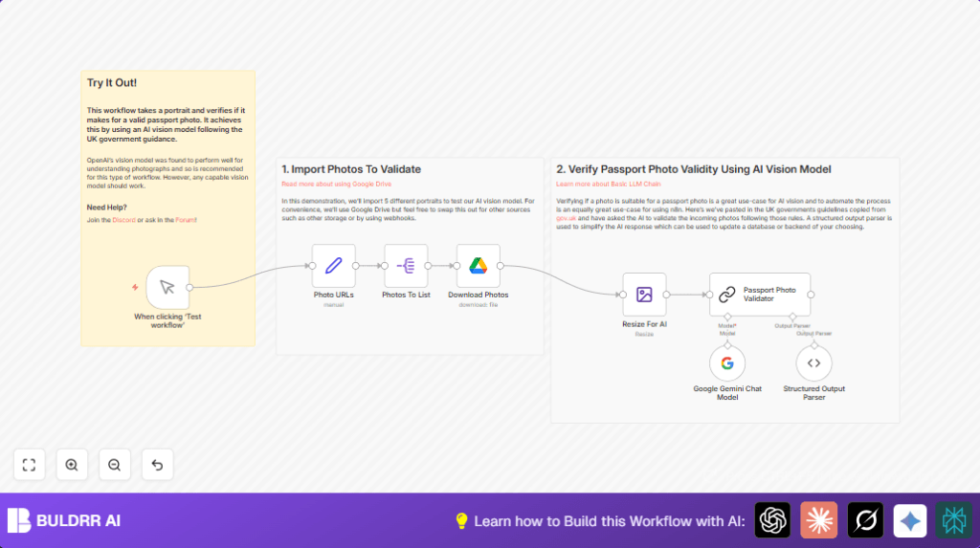This screenshot has width=980, height=548.
Task: Select the Passport Photo Validator chain node
Action: [760, 295]
